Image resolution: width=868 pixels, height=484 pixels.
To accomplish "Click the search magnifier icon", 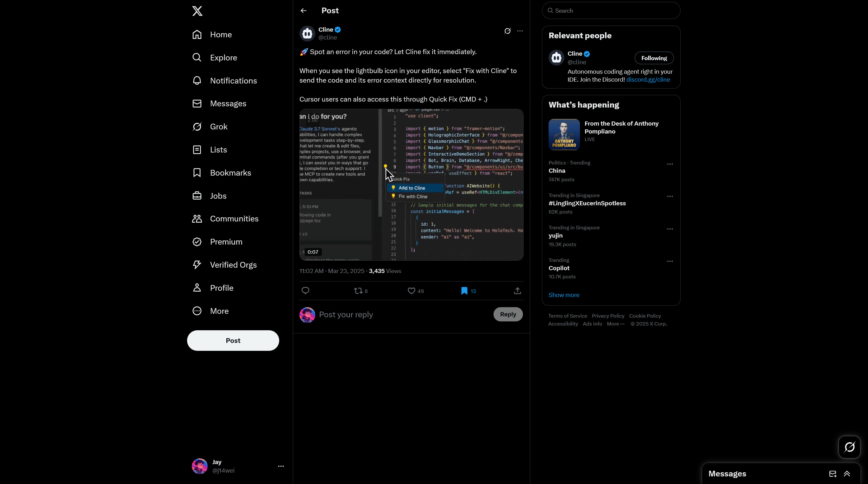I will point(550,11).
